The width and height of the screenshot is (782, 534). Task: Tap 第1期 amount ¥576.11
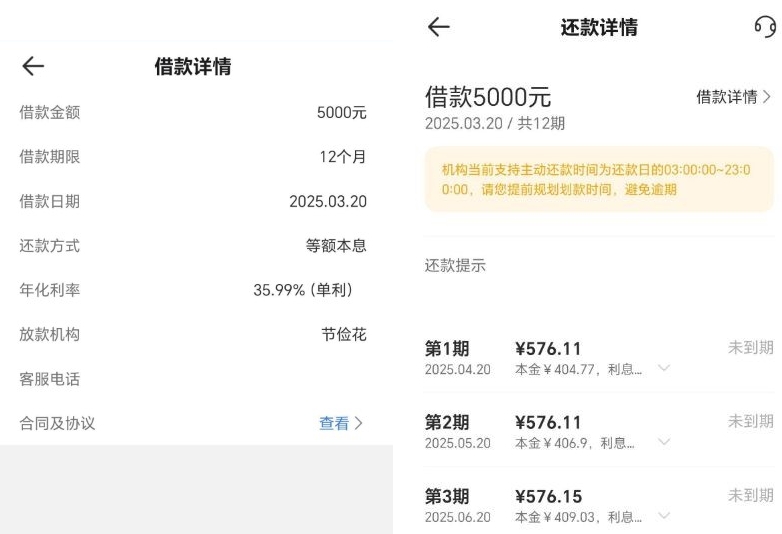point(548,349)
